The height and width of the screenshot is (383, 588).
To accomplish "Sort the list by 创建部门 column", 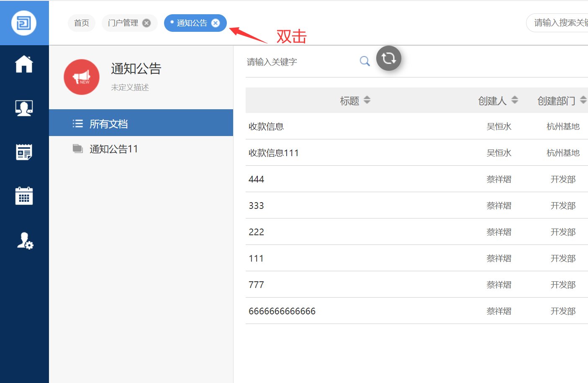I will pyautogui.click(x=583, y=100).
